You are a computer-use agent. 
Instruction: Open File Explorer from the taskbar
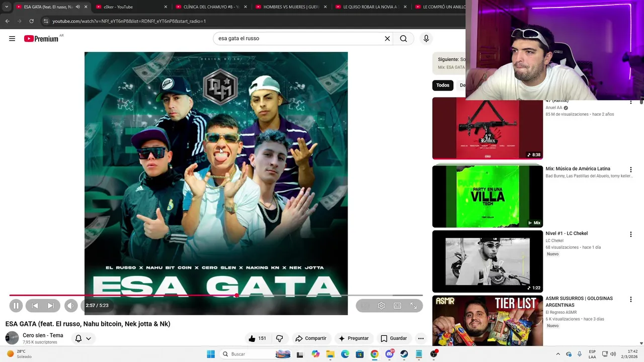point(330,354)
